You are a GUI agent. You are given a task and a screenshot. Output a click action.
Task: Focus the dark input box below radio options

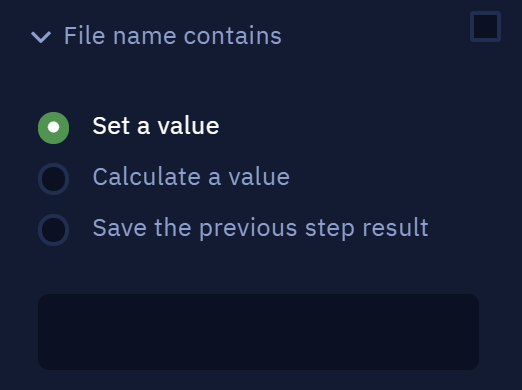(x=258, y=332)
